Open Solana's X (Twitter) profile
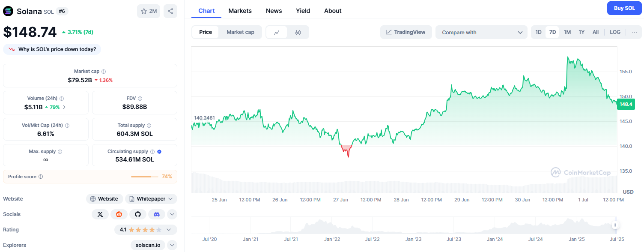The height and width of the screenshot is (252, 644). coord(100,214)
